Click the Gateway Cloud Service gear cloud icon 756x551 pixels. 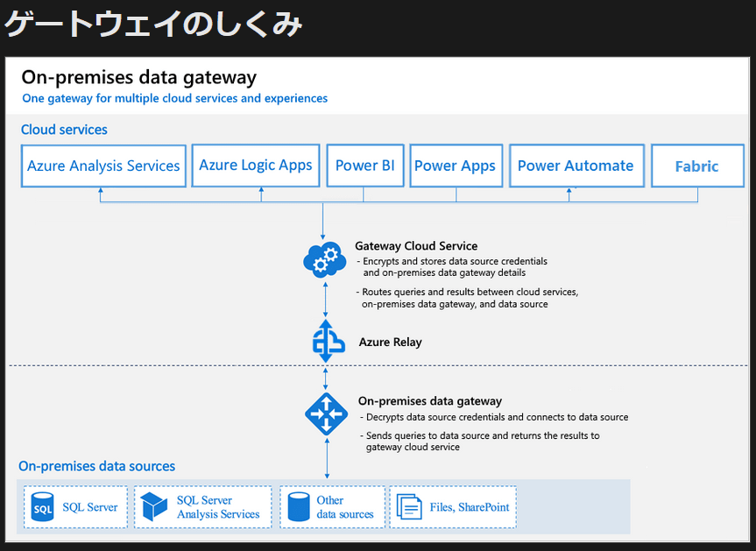coord(324,259)
